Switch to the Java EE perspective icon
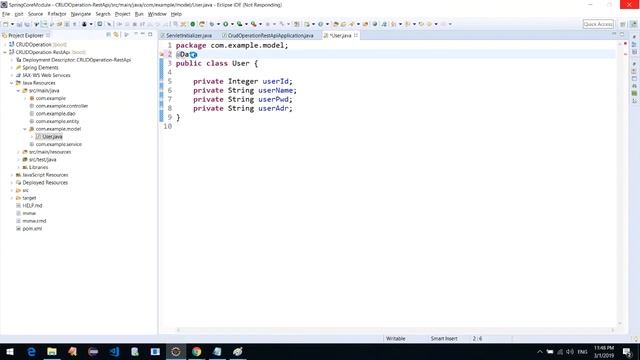Screen dimensions: 640x360 (634, 24)
